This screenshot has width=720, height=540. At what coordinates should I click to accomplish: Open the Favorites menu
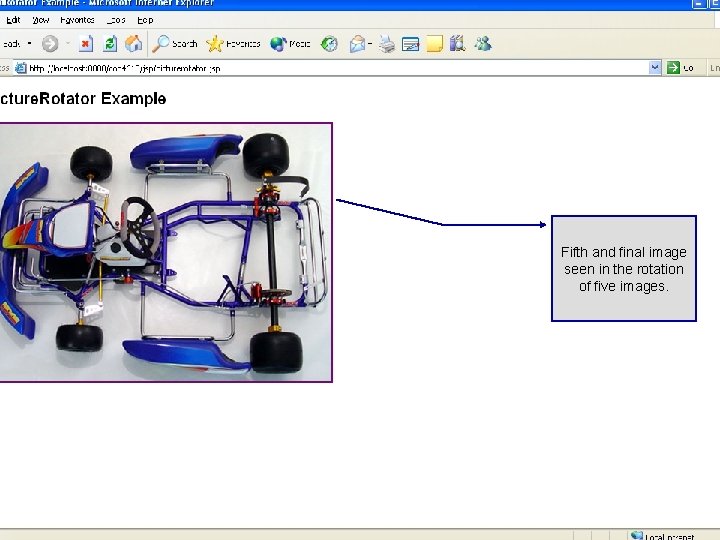click(x=77, y=20)
